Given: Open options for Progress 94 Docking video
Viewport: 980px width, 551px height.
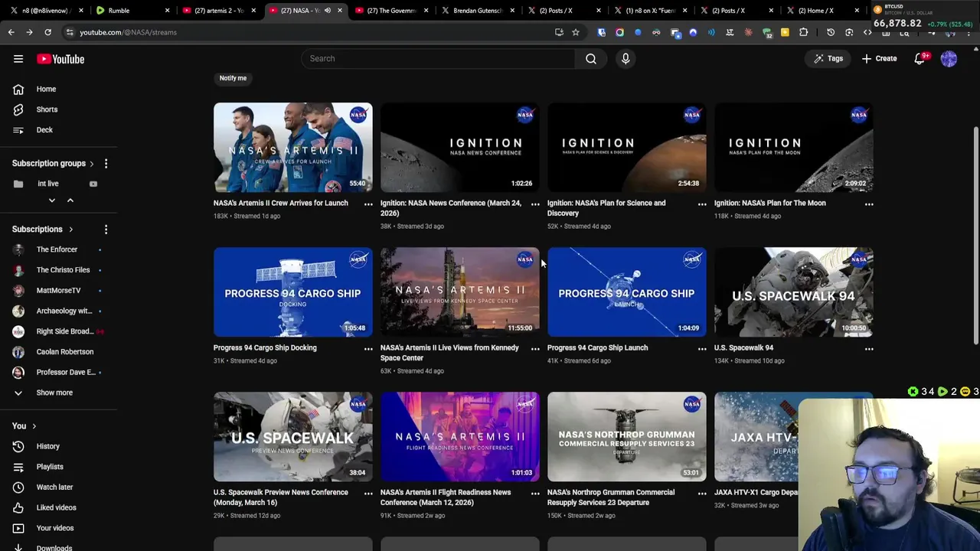Looking at the screenshot, I should tap(368, 349).
